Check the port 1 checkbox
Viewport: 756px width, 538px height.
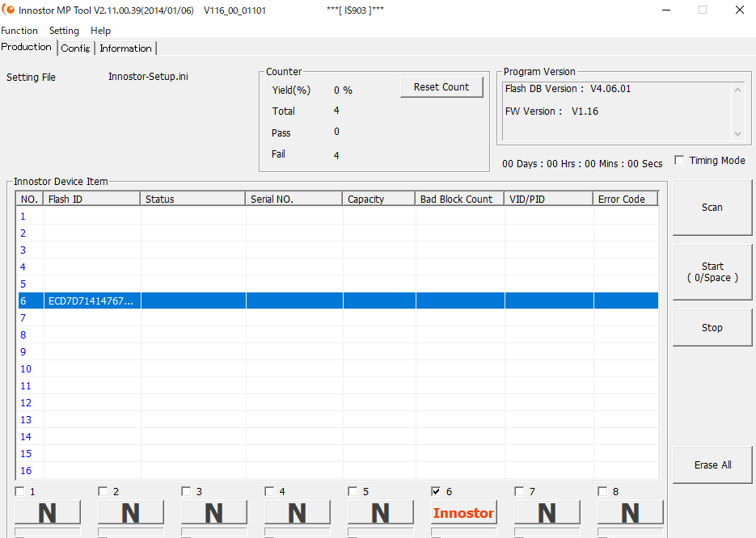pyautogui.click(x=19, y=491)
